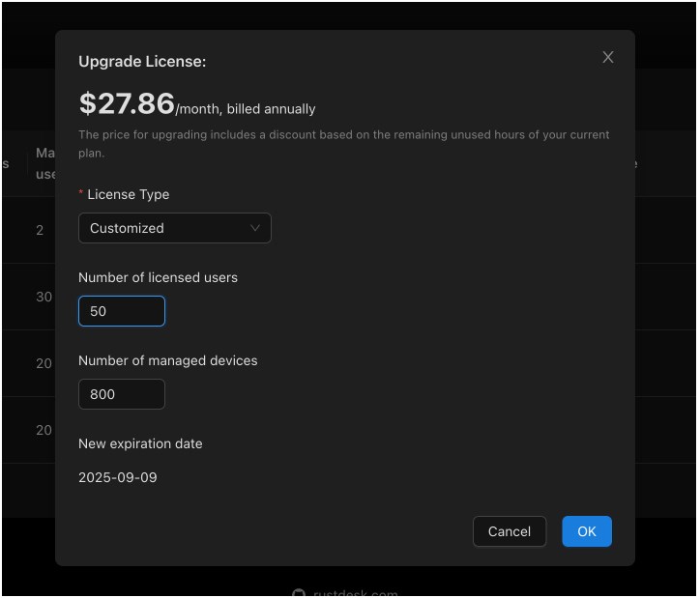Click the red required asterisk near License Type
The image size is (700, 598).
click(81, 195)
